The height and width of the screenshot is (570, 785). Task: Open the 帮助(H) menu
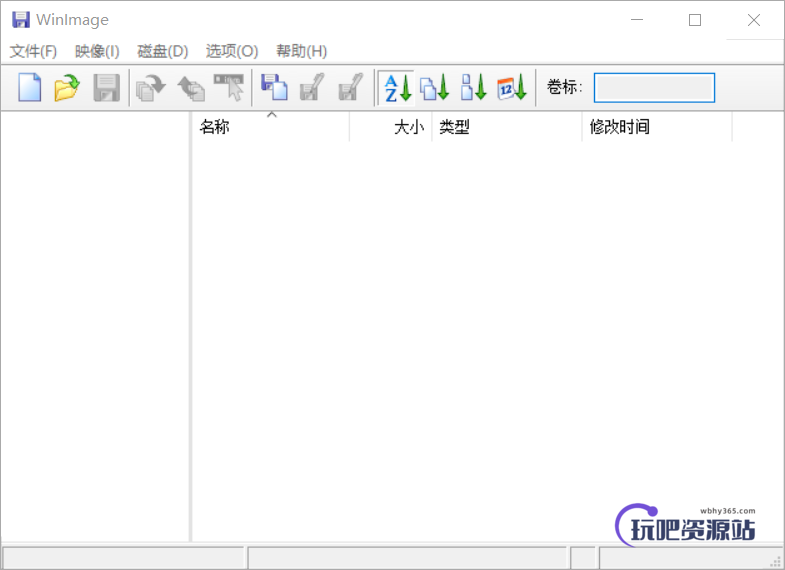(301, 51)
